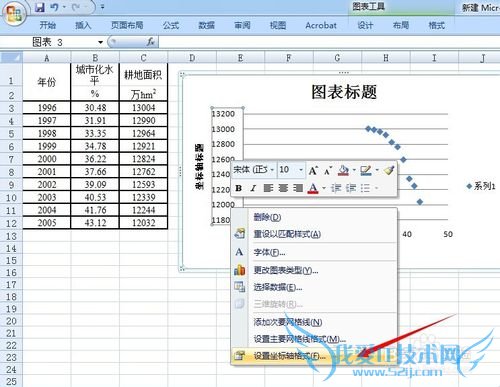Toggle bold in the mini toolbar

pyautogui.click(x=238, y=188)
